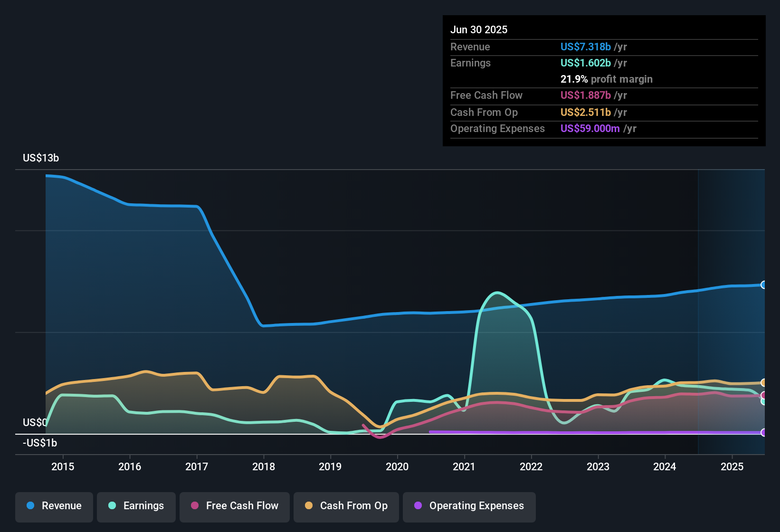Screen dimensions: 780x532
Task: Toggle the Free Cash Flow legend button
Action: click(x=235, y=506)
